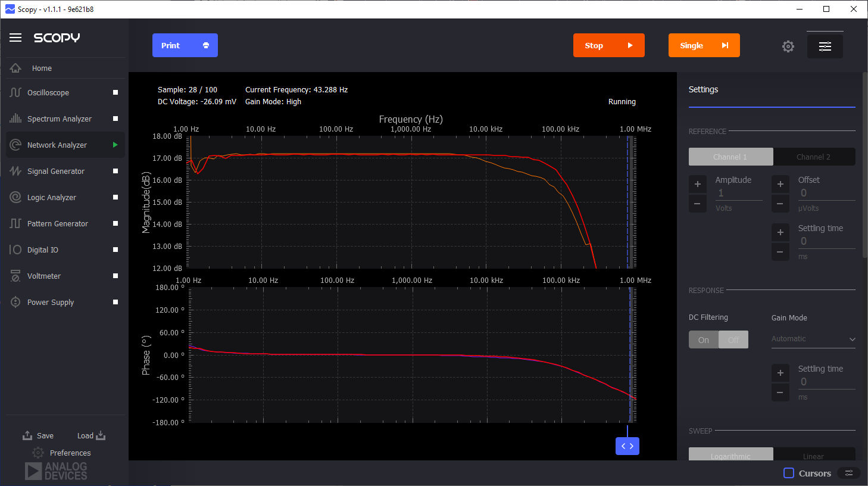Screen dimensions: 868x486
Task: Click the Print button
Action: click(x=185, y=45)
